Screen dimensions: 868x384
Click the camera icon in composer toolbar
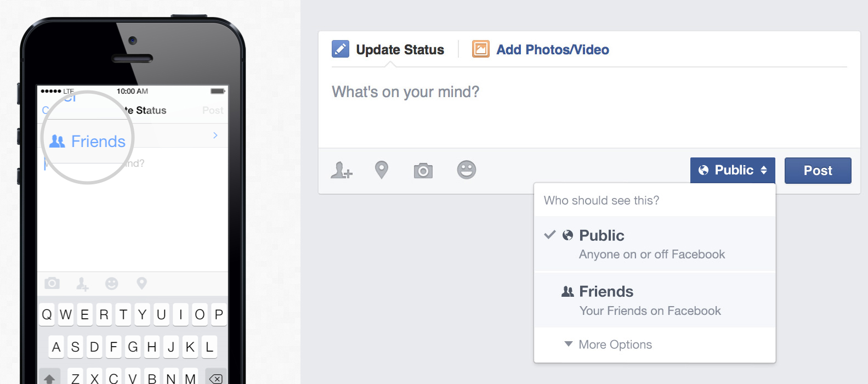[423, 171]
